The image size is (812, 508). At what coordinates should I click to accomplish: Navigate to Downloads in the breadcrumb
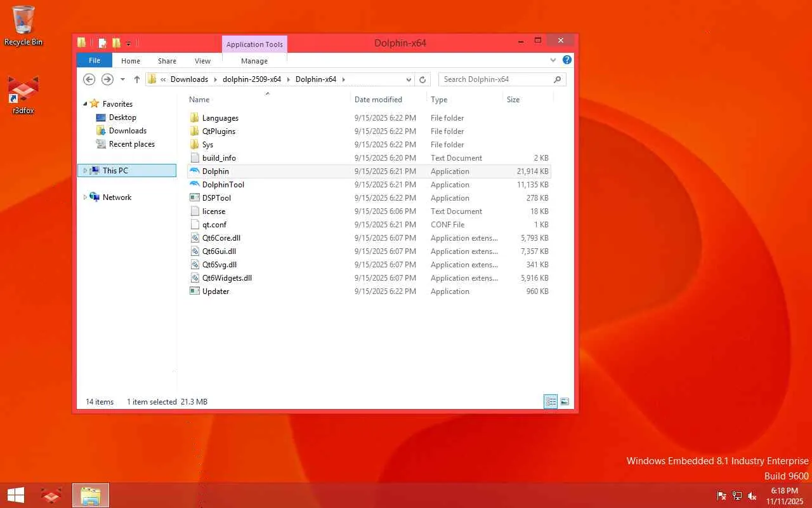point(189,79)
